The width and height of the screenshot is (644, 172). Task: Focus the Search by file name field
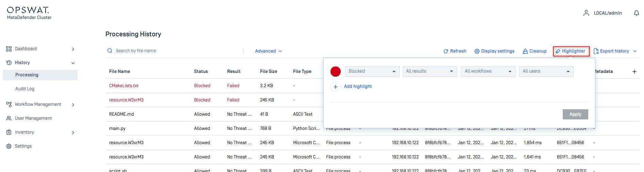(177, 51)
